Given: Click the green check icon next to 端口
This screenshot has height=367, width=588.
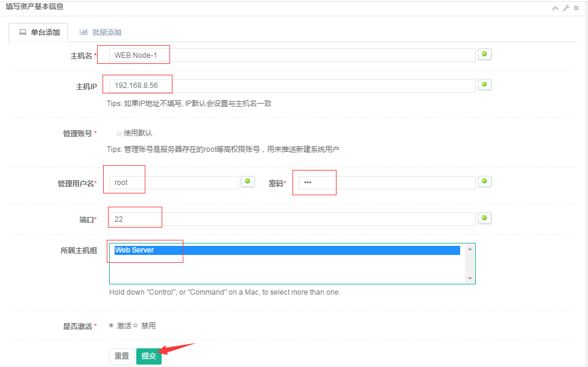Looking at the screenshot, I should coord(484,218).
